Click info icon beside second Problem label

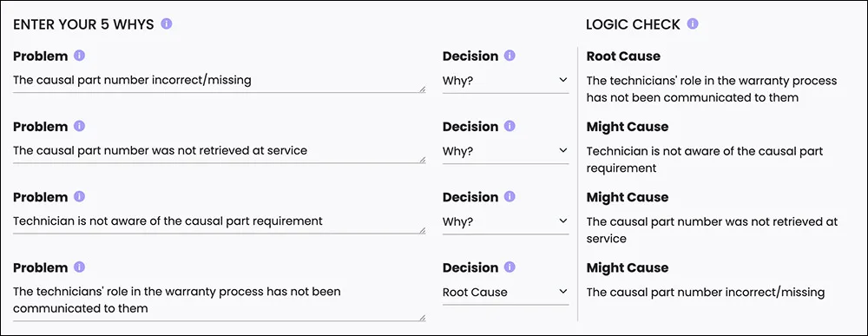(80, 126)
